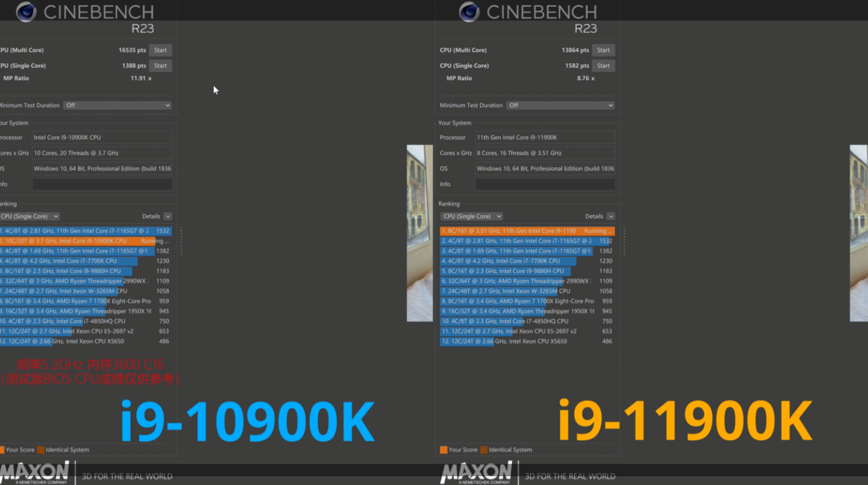Select the i9-9880H row in the right ranking

coord(528,271)
